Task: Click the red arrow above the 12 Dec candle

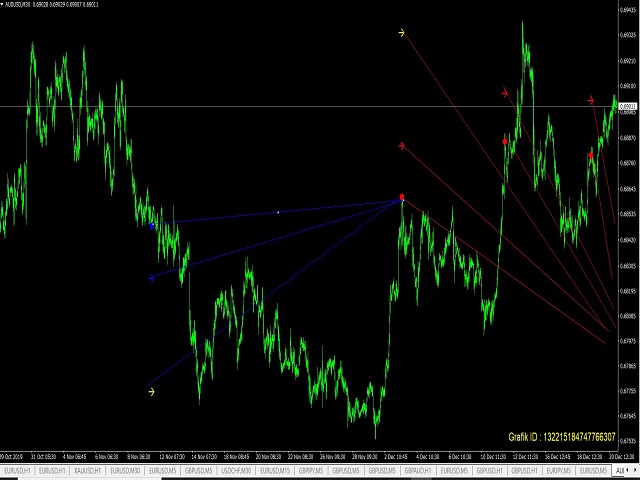Action: tap(505, 93)
